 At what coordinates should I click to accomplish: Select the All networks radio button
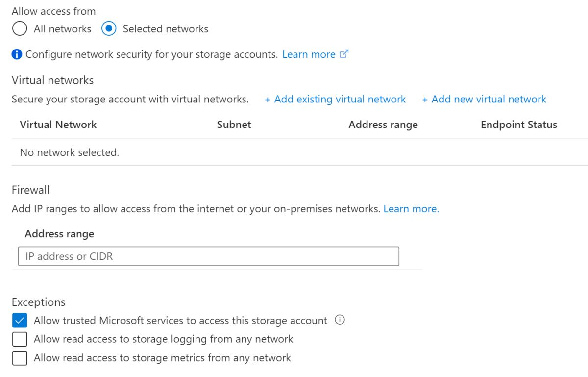pyautogui.click(x=20, y=29)
